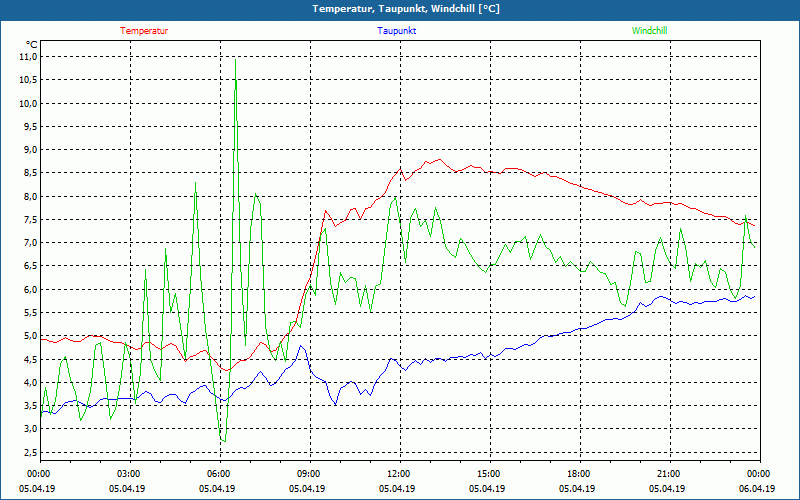Click the 09:00 time axis label
This screenshot has height=500, width=800.
tap(307, 474)
